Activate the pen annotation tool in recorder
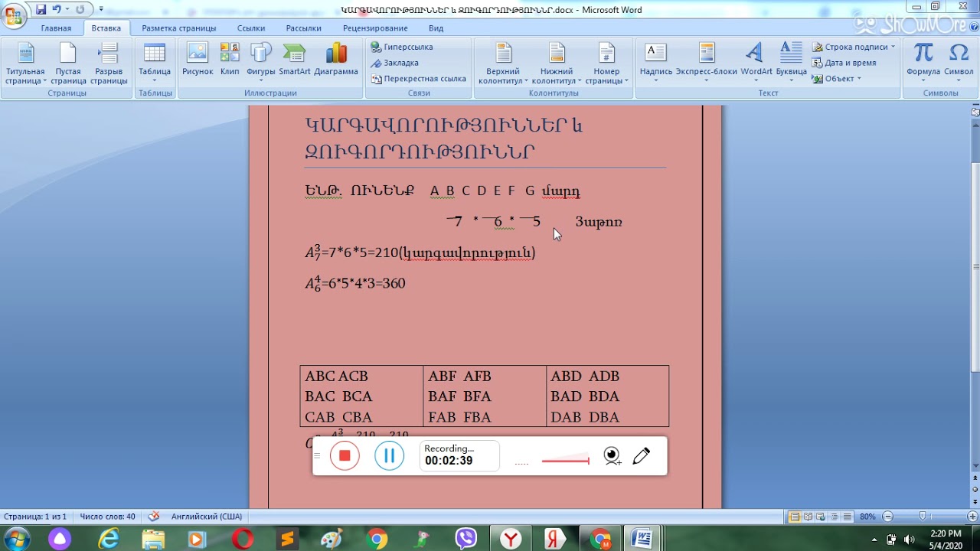 642,456
